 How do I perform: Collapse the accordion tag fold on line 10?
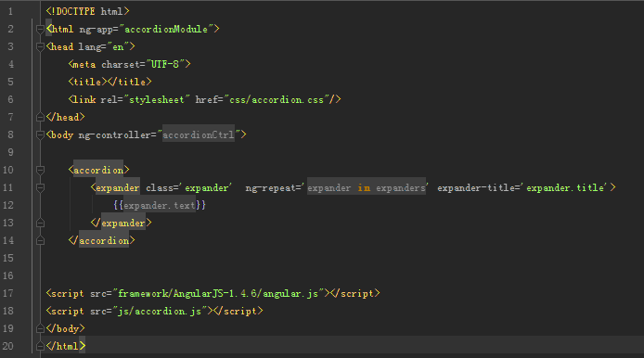pos(40,170)
